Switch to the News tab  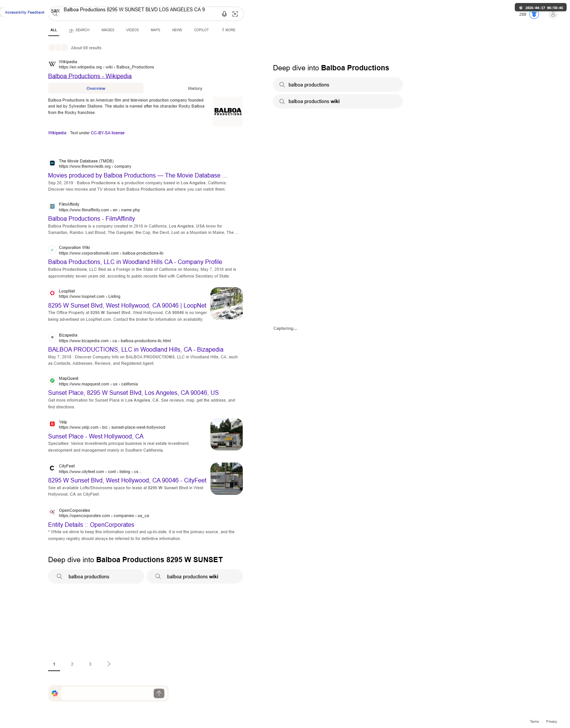177,30
